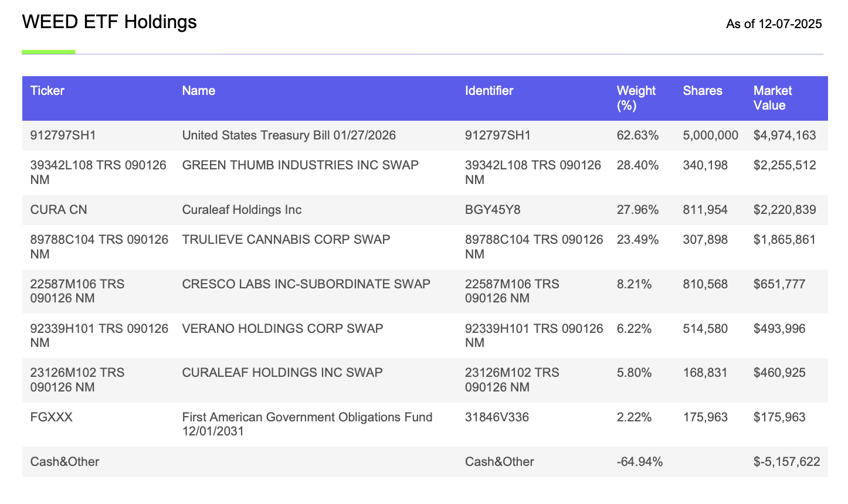Click 92339H101 TRS 090126 NM ticker cell
Image resolution: width=848 pixels, height=504 pixels.
point(99,336)
